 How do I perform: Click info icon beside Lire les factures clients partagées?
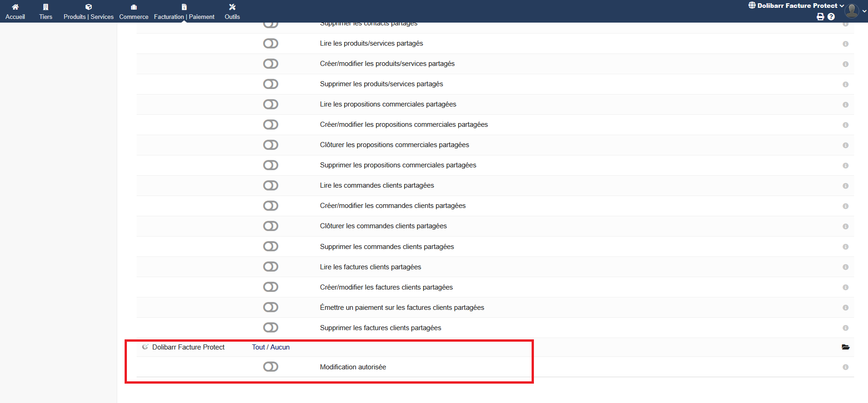coord(845,267)
